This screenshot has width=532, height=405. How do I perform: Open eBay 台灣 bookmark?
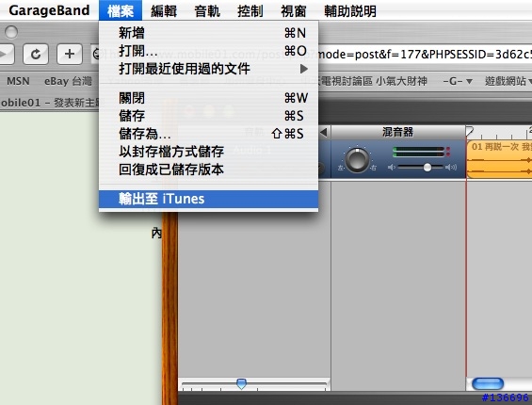pyautogui.click(x=68, y=81)
